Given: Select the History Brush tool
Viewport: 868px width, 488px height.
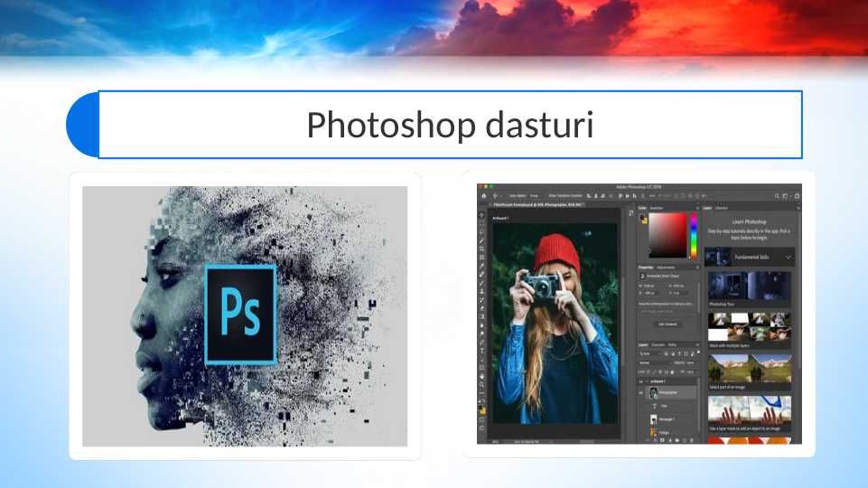Looking at the screenshot, I should 481,300.
